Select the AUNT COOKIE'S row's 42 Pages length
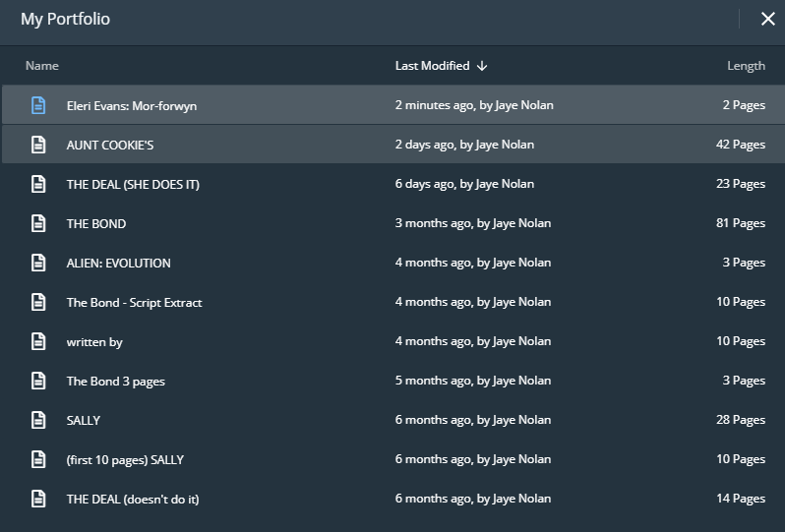Screen dimensions: 785x532 point(740,145)
